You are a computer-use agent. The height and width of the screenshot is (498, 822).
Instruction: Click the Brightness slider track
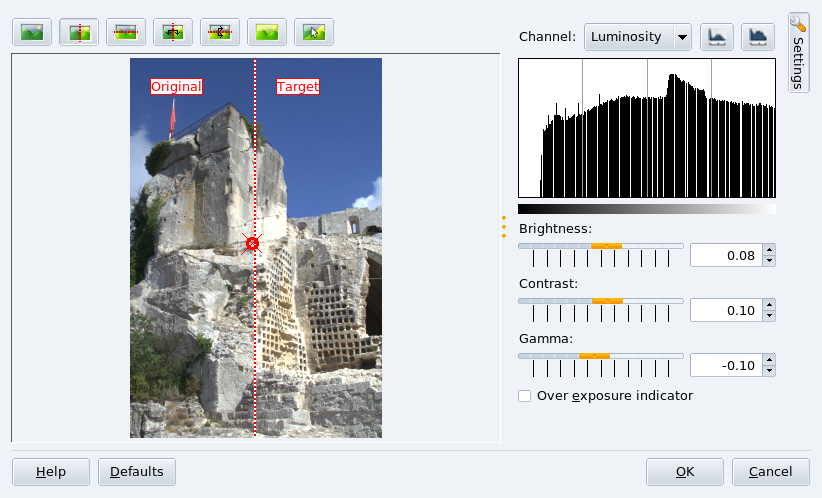pyautogui.click(x=600, y=246)
